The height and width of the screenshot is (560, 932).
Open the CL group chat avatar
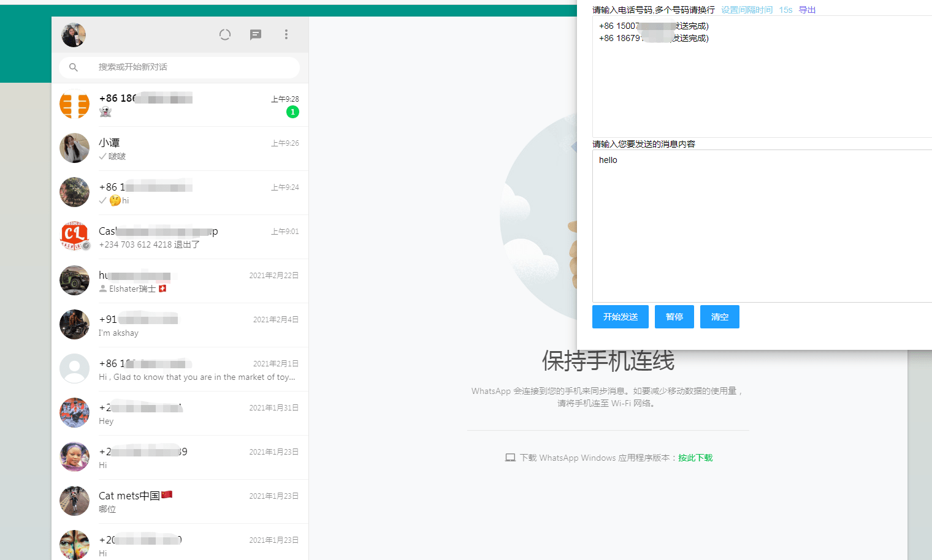[74, 236]
